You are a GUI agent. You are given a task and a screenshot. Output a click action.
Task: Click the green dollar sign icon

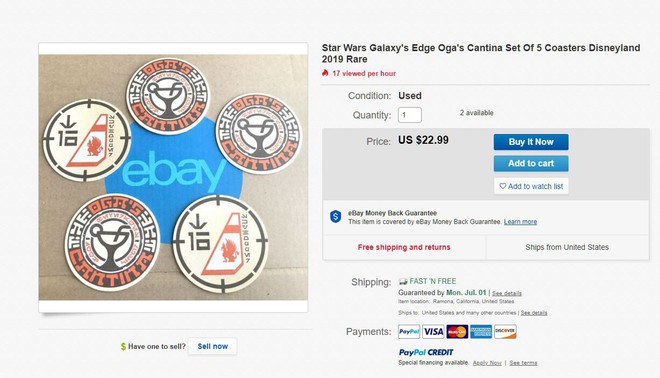123,346
